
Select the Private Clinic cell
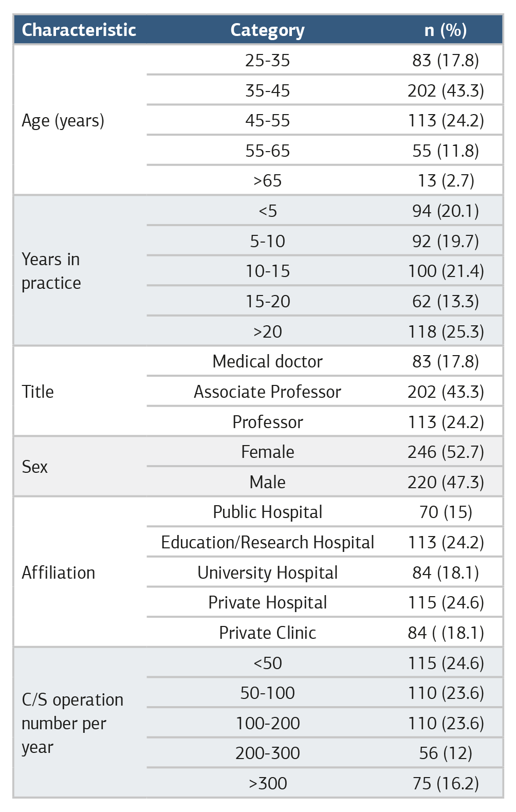pyautogui.click(x=267, y=633)
